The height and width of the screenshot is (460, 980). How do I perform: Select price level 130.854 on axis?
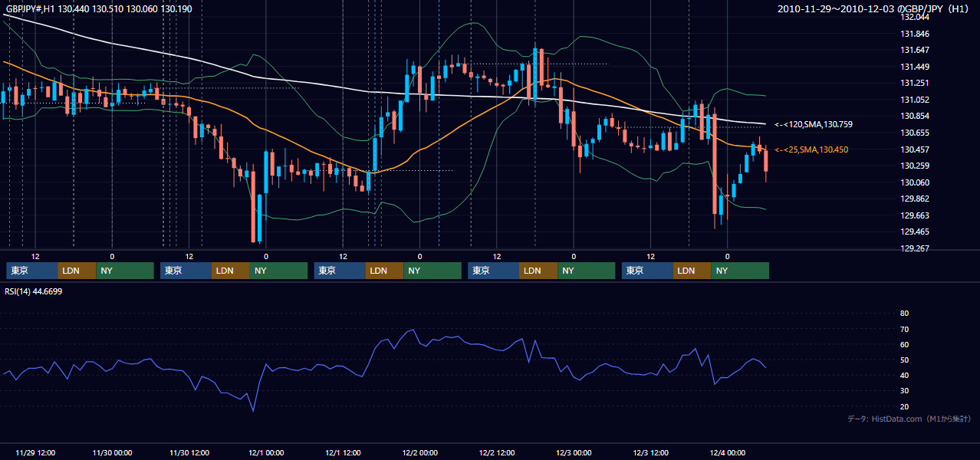coord(914,116)
